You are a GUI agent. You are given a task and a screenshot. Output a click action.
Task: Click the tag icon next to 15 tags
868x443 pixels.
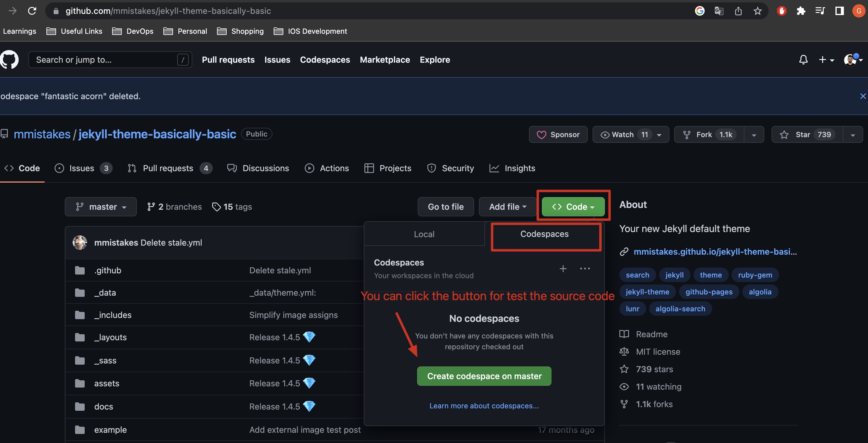pos(216,206)
